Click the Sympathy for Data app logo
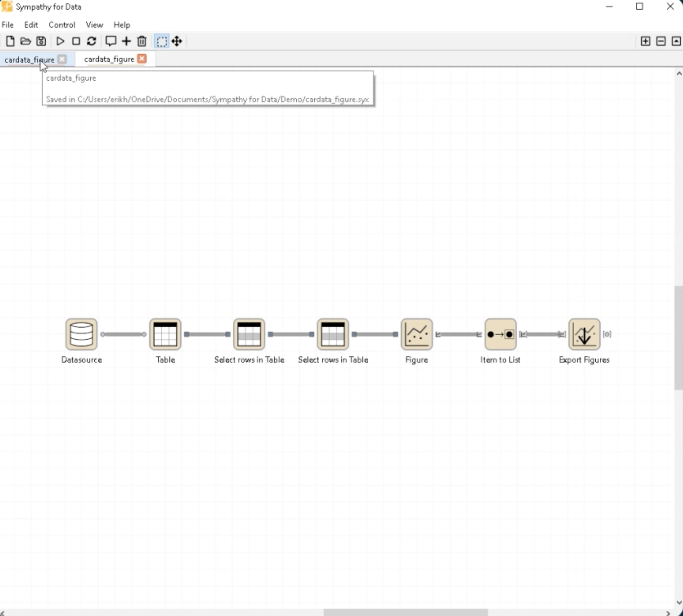 pos(7,7)
